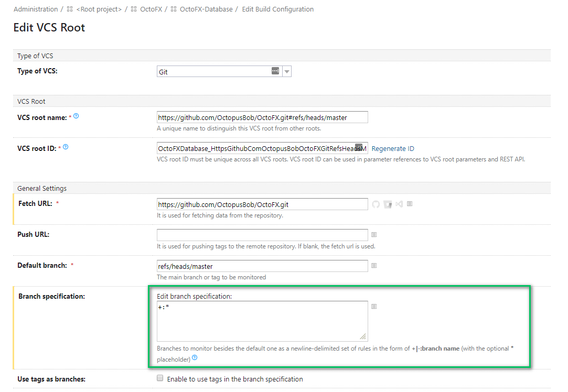The image size is (568, 392).
Task: Open parameter list icon next to Branch specification
Action: coord(374,306)
